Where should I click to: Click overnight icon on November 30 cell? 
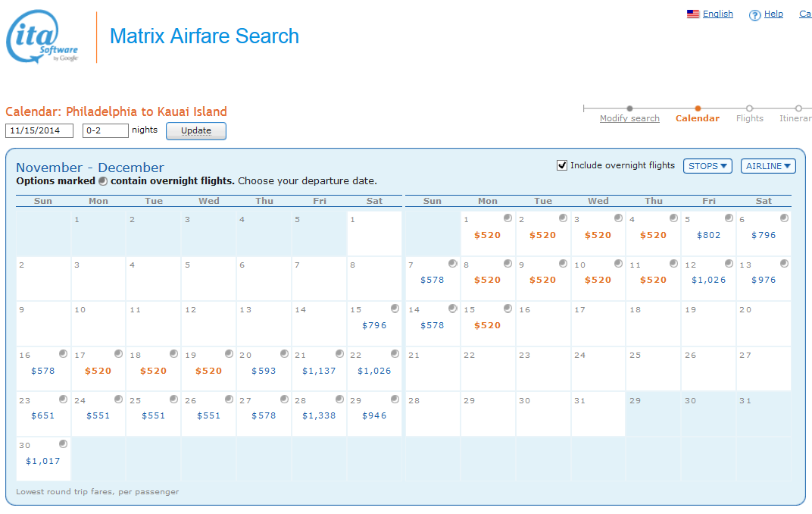click(x=63, y=443)
